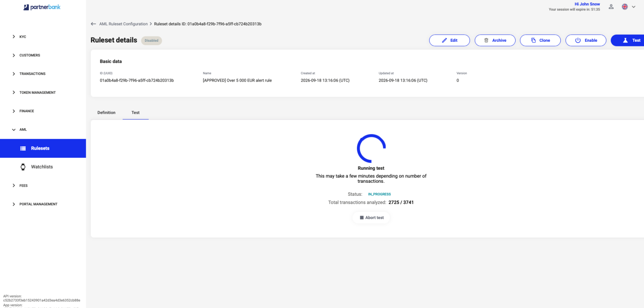The width and height of the screenshot is (644, 308).
Task: Archive the ruleset
Action: click(x=495, y=40)
